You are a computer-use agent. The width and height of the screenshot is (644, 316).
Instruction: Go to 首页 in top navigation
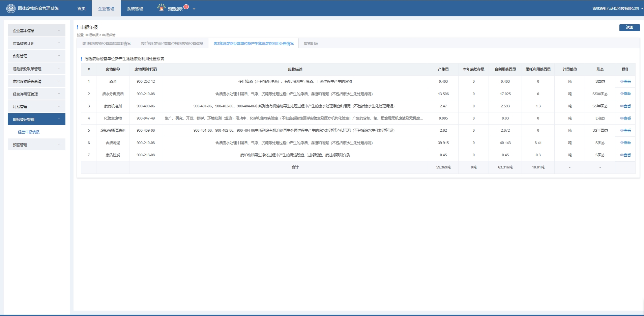[x=81, y=8]
